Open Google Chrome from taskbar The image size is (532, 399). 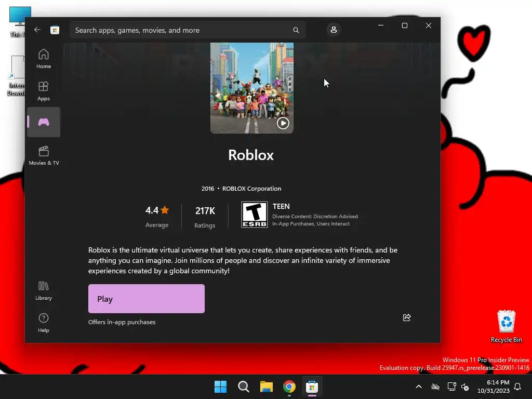(x=289, y=387)
